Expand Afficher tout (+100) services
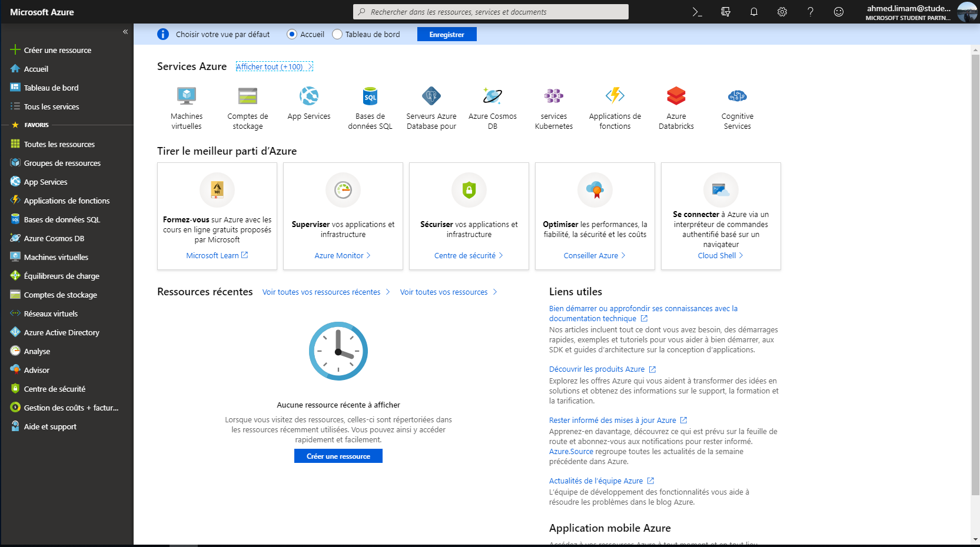This screenshot has height=547, width=980. click(x=274, y=66)
